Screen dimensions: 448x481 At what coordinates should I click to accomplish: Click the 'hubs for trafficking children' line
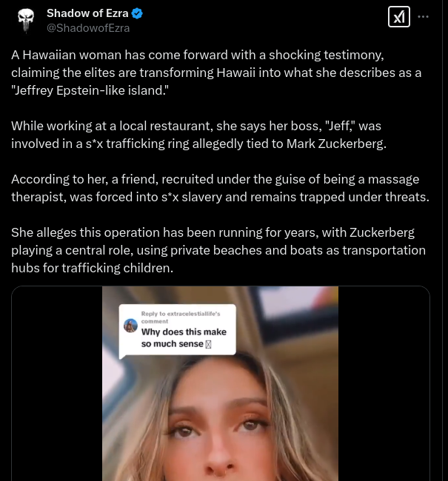point(92,268)
